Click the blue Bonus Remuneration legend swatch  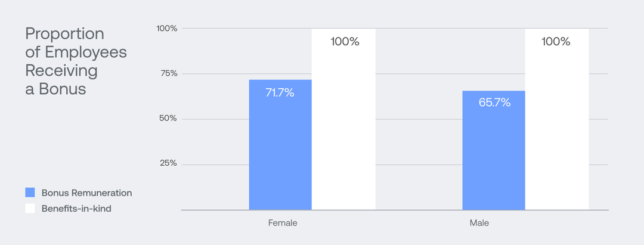pos(30,193)
